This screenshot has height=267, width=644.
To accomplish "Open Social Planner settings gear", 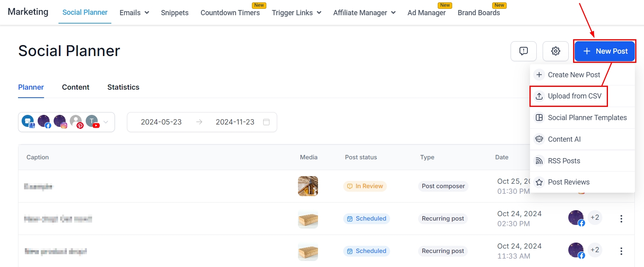I will 555,51.
